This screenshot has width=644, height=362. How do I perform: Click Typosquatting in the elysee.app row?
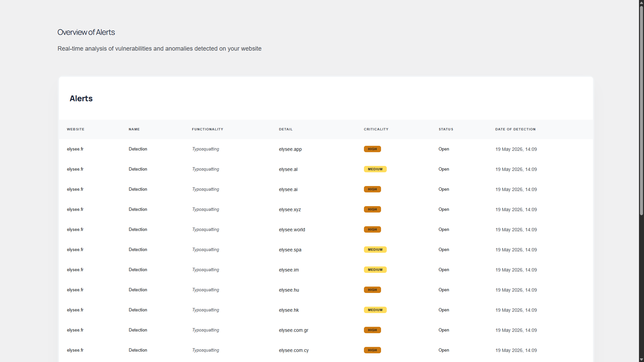(206, 149)
